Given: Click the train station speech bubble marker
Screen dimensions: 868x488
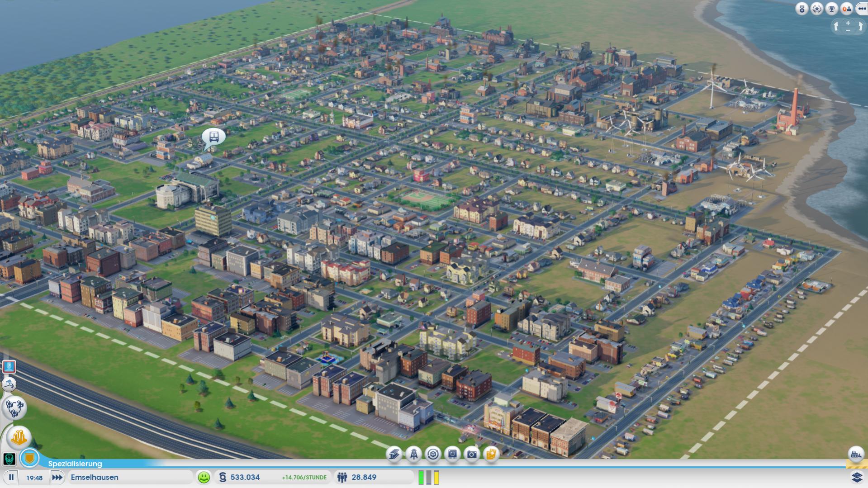Looking at the screenshot, I should click(x=213, y=137).
